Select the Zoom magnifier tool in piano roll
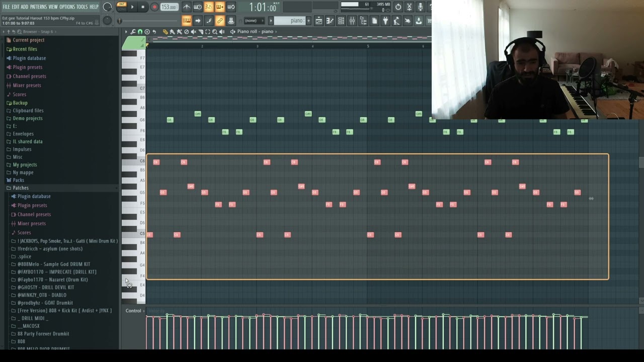 (214, 32)
